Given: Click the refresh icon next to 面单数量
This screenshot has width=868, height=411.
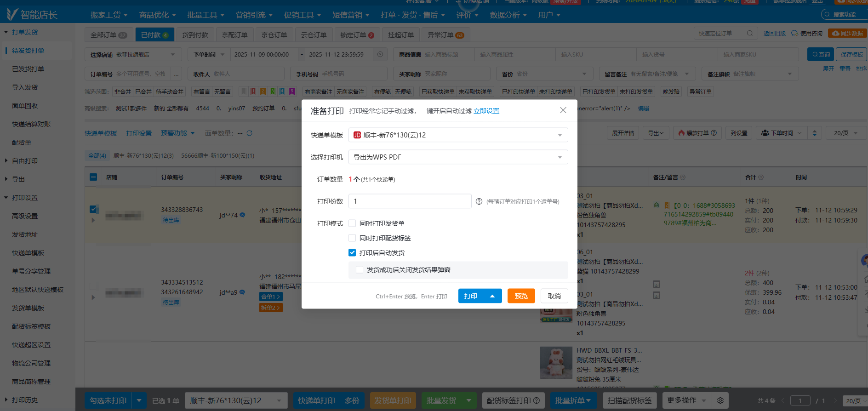Looking at the screenshot, I should coord(250,133).
